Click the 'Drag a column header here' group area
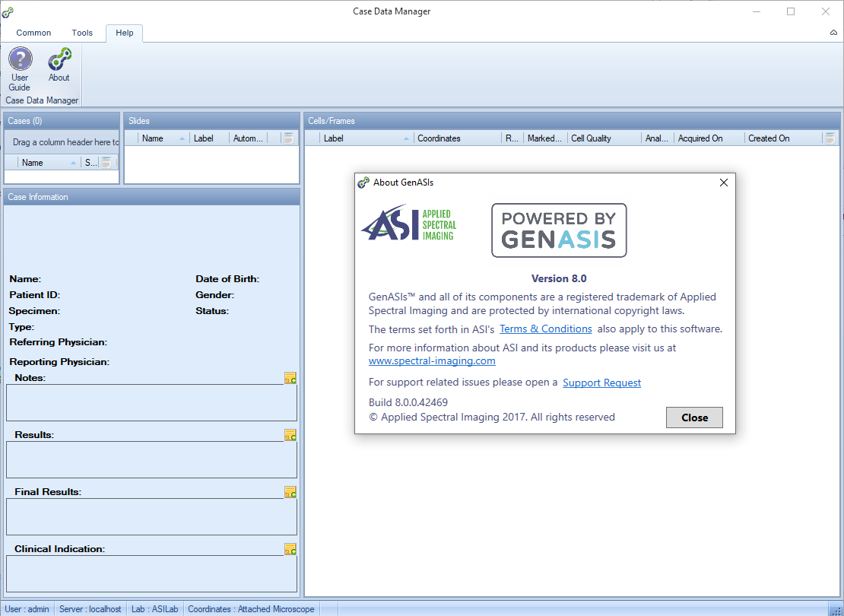The image size is (844, 616). click(62, 142)
